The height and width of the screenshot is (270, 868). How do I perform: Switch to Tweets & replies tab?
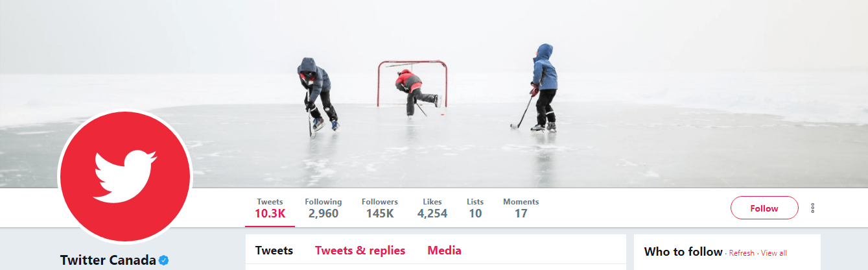(360, 251)
